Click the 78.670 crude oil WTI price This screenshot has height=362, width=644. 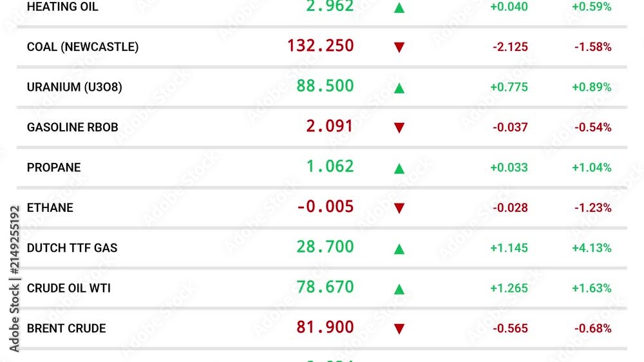tap(325, 287)
